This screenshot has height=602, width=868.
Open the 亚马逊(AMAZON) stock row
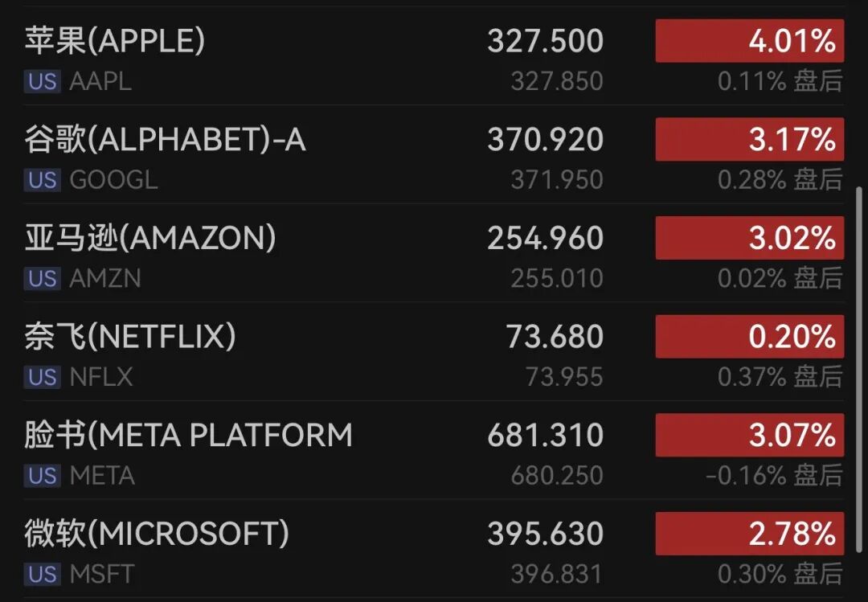click(x=434, y=253)
